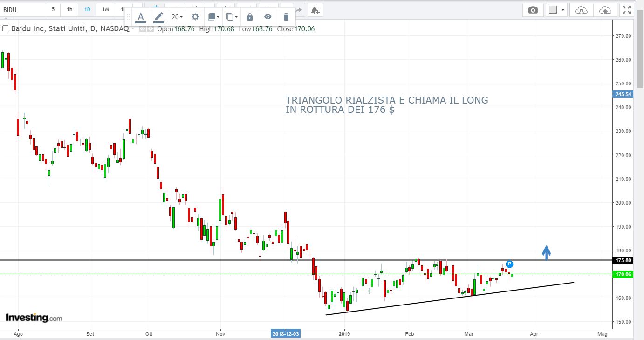Click the BIDU symbol input field

23,10
